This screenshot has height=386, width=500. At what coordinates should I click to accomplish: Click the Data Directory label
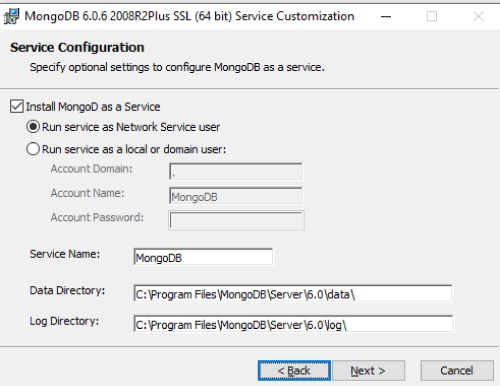pyautogui.click(x=67, y=290)
